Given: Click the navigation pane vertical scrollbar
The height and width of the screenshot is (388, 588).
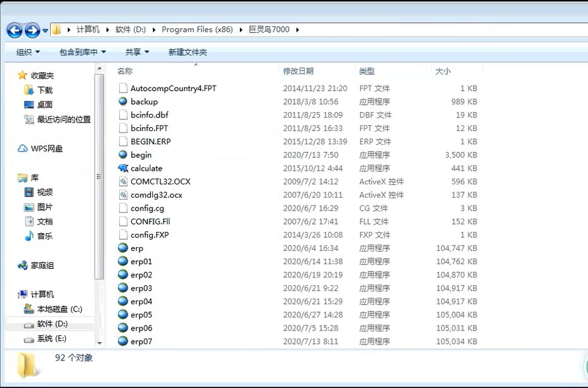Looking at the screenshot, I should pyautogui.click(x=100, y=178).
